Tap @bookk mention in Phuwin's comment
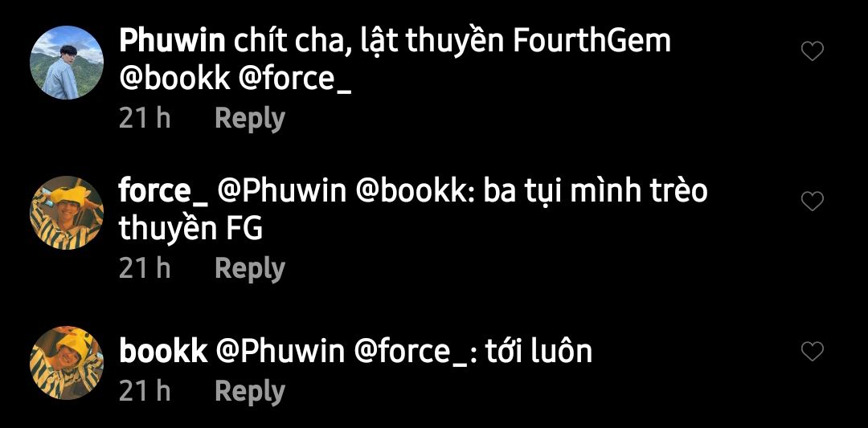Image resolution: width=868 pixels, height=428 pixels. [x=174, y=79]
